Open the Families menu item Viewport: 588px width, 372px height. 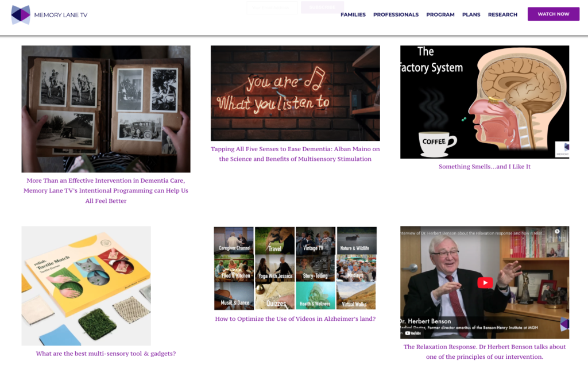click(353, 14)
